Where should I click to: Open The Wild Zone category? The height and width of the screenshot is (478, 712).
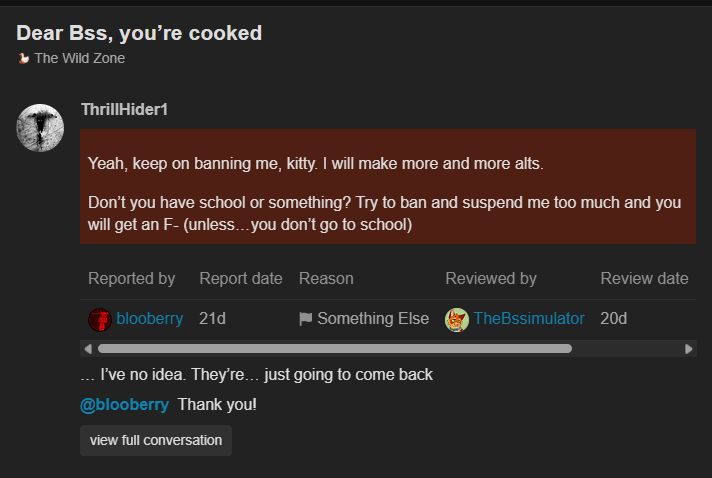[80, 58]
